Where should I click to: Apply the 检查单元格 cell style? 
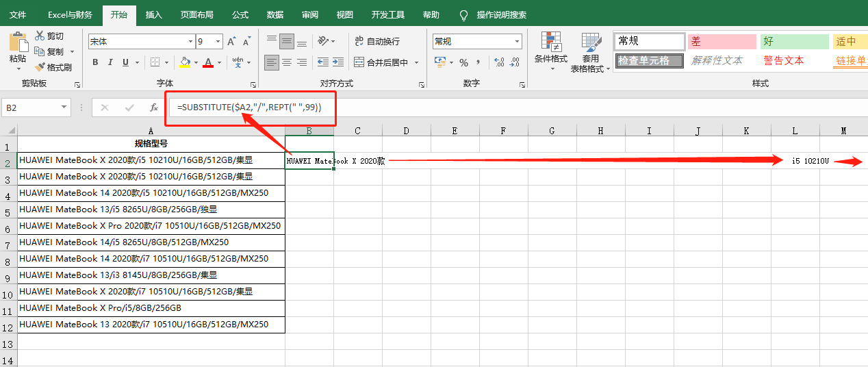[650, 60]
